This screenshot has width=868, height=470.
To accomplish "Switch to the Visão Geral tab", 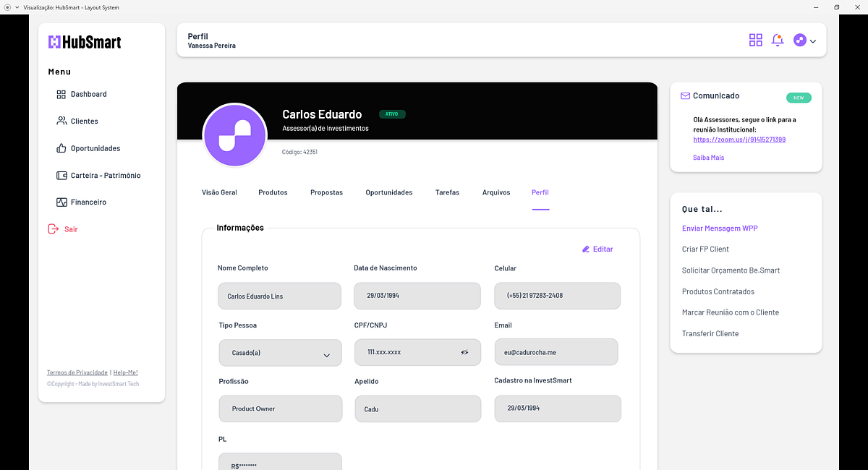I will pyautogui.click(x=219, y=192).
